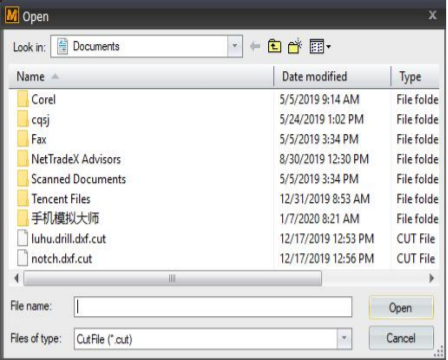Viewport: 448px width, 360px height.
Task: Click the resize grip at dialog corner
Action: coord(439,352)
